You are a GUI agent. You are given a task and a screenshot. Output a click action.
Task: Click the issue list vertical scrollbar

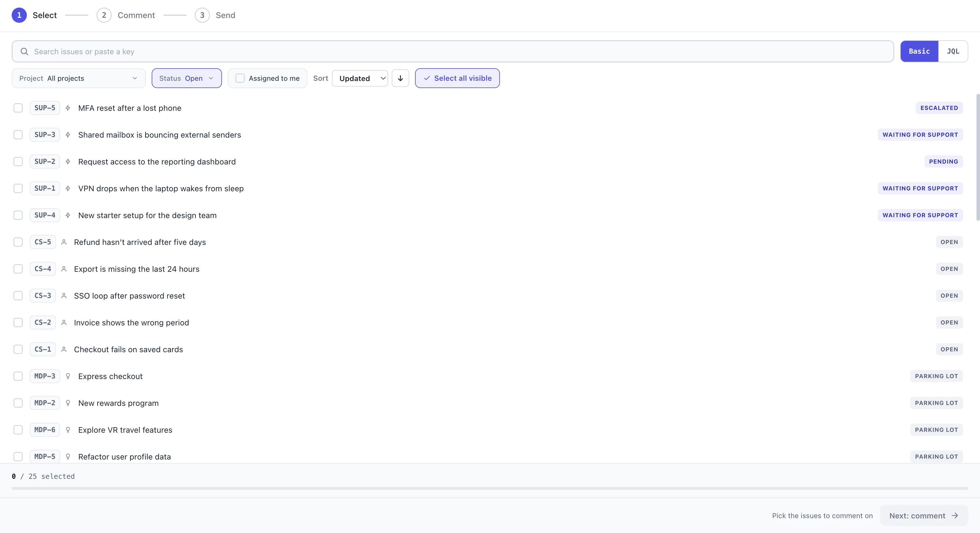point(978,157)
